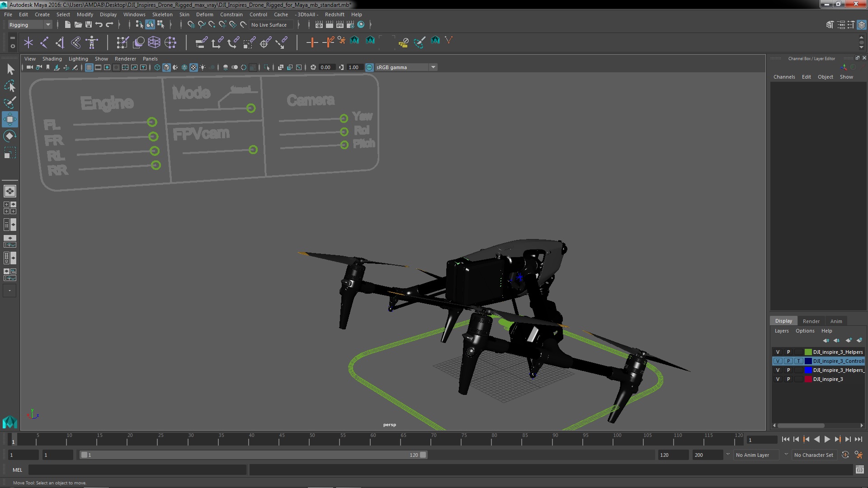Open the Redshift menu
This screenshot has width=868, height=488.
coord(335,14)
